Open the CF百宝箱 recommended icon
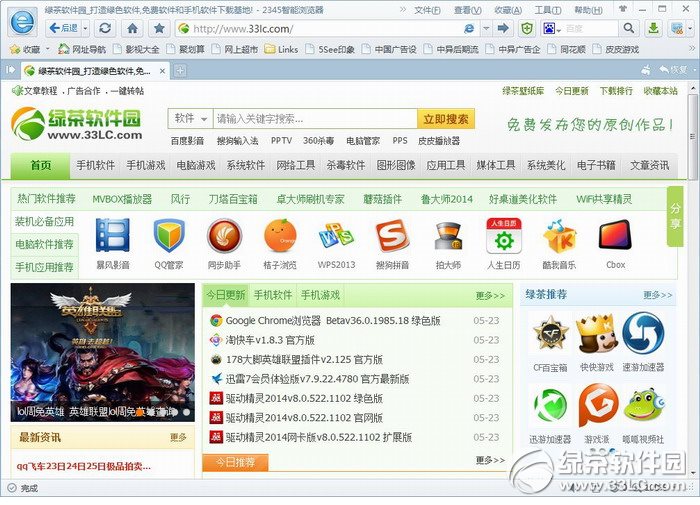This screenshot has height=505, width=700. coord(549,334)
